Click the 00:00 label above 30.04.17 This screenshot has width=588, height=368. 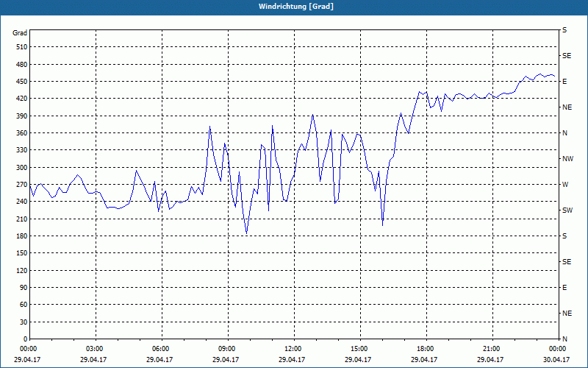point(556,349)
